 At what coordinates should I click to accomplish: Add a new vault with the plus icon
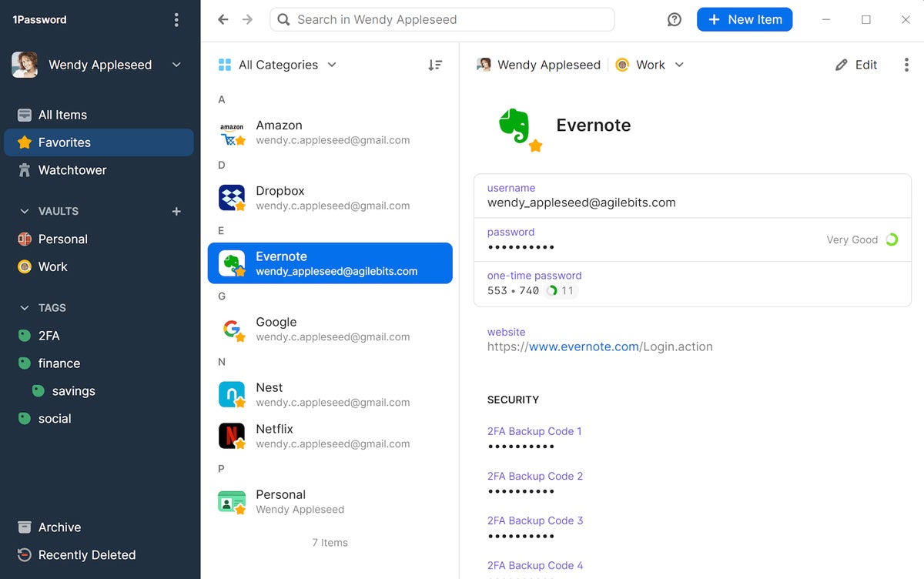(x=176, y=211)
